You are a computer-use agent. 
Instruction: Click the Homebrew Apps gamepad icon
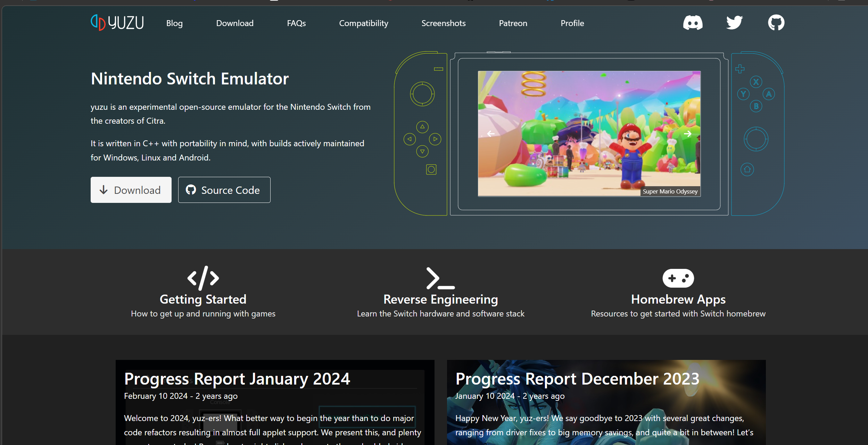678,278
